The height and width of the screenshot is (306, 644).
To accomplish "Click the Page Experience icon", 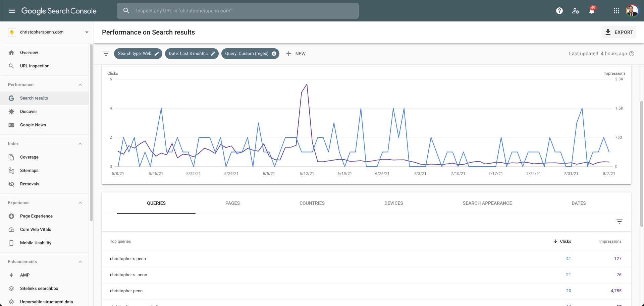I will 11,216.
